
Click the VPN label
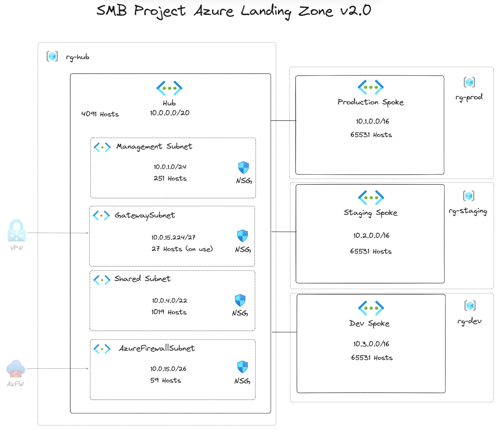[17, 248]
